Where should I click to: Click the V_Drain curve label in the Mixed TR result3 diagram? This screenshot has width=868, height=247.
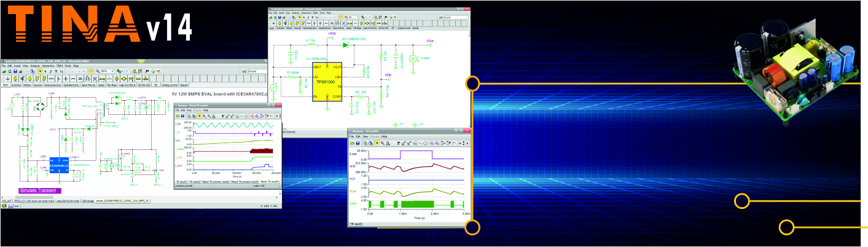pyautogui.click(x=179, y=149)
